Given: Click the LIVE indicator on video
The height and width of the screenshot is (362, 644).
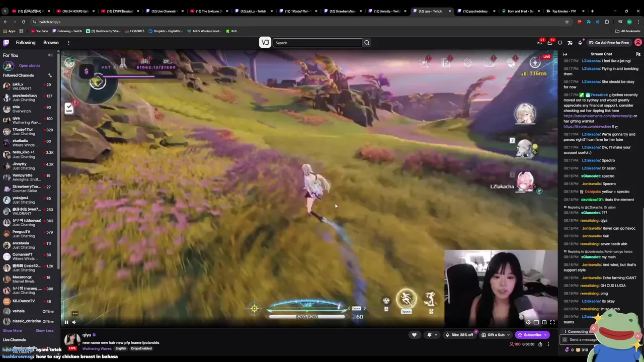Looking at the screenshot, I should click(546, 57).
